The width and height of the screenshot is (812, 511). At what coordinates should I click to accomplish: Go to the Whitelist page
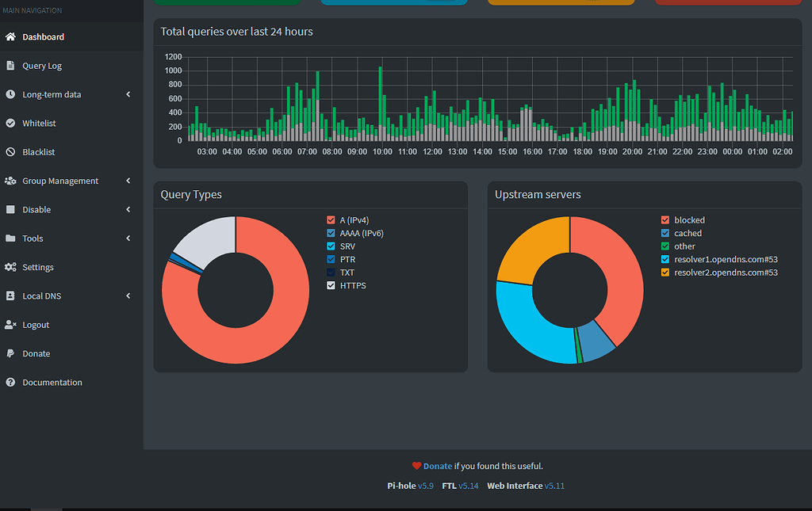[x=71, y=123]
